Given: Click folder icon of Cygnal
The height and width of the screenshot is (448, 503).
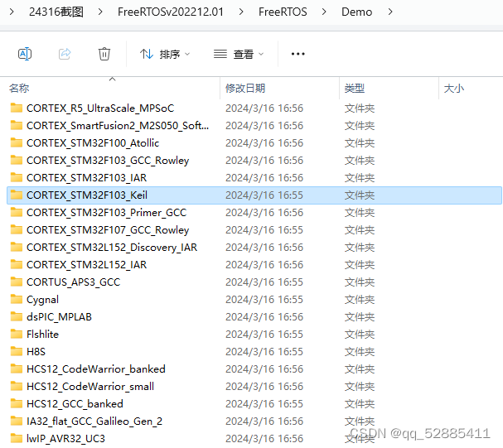Looking at the screenshot, I should coord(17,299).
